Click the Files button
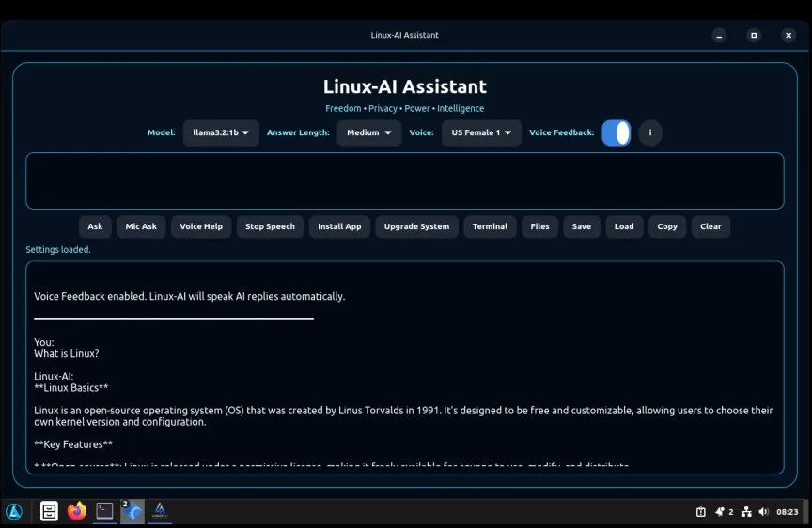 coord(539,226)
